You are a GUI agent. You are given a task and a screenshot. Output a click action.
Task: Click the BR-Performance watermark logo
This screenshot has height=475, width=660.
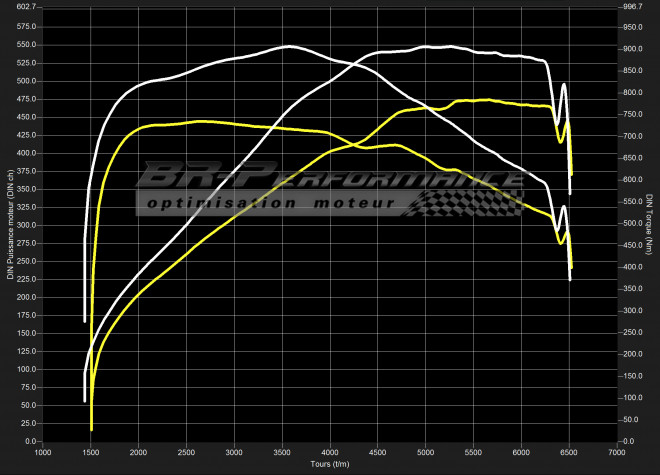pos(330,180)
